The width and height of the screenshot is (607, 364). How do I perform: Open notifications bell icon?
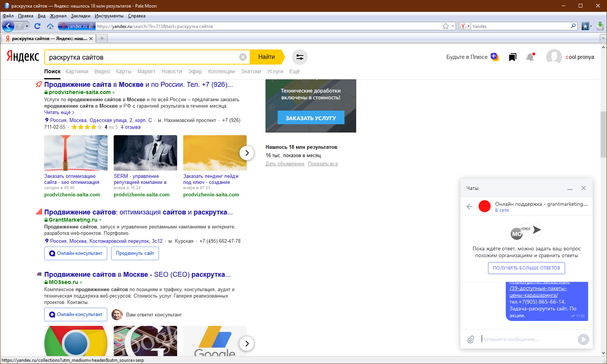530,57
